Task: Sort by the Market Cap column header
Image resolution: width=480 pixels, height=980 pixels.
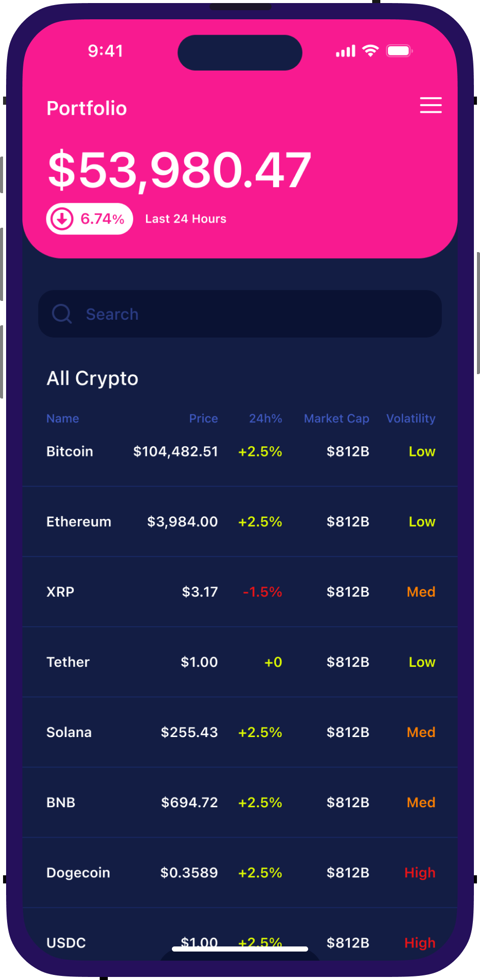Action: (x=336, y=418)
